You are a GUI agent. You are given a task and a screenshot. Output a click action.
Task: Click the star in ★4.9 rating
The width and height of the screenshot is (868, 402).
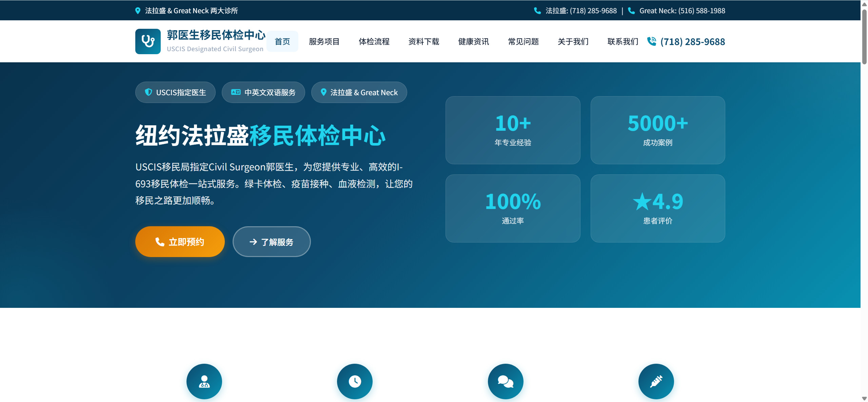(642, 202)
